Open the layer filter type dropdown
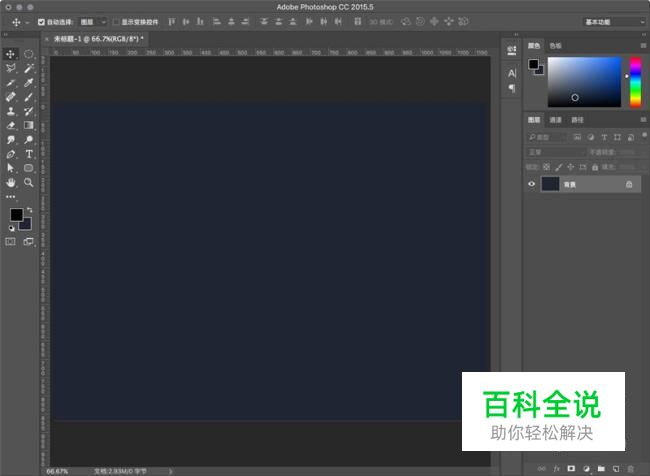650x476 pixels. 547,137
